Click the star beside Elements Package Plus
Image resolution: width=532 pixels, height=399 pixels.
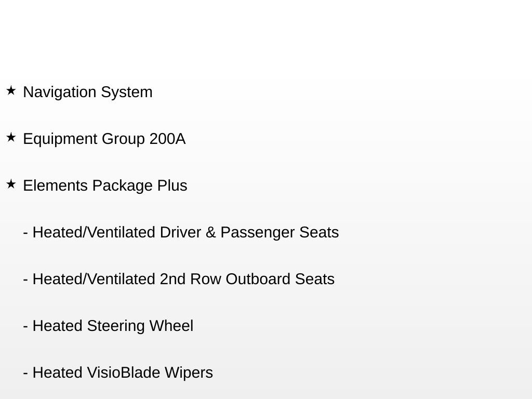click(x=11, y=184)
